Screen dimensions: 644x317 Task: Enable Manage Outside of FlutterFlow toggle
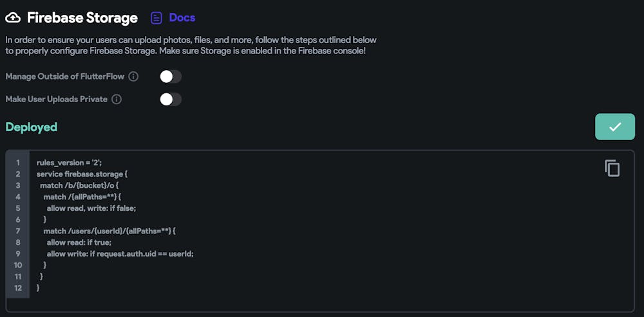[x=171, y=77]
